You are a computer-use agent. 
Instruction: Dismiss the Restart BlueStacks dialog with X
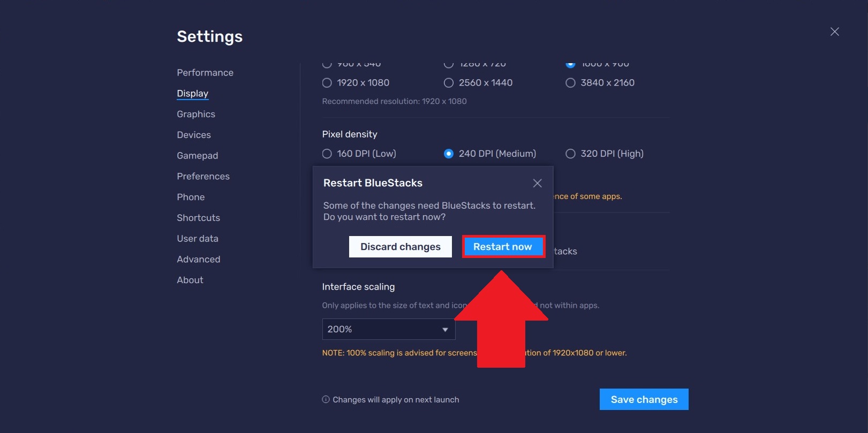(537, 183)
